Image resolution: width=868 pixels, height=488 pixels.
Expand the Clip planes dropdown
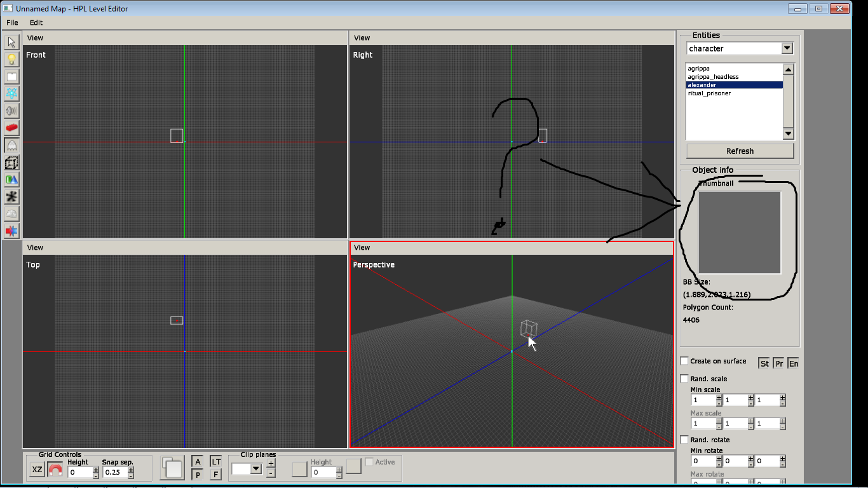click(x=255, y=469)
